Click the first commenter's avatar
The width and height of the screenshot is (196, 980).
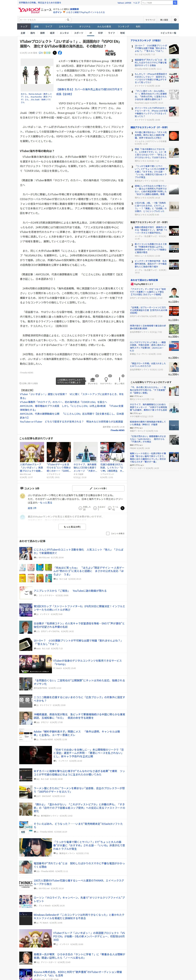[22, 496]
